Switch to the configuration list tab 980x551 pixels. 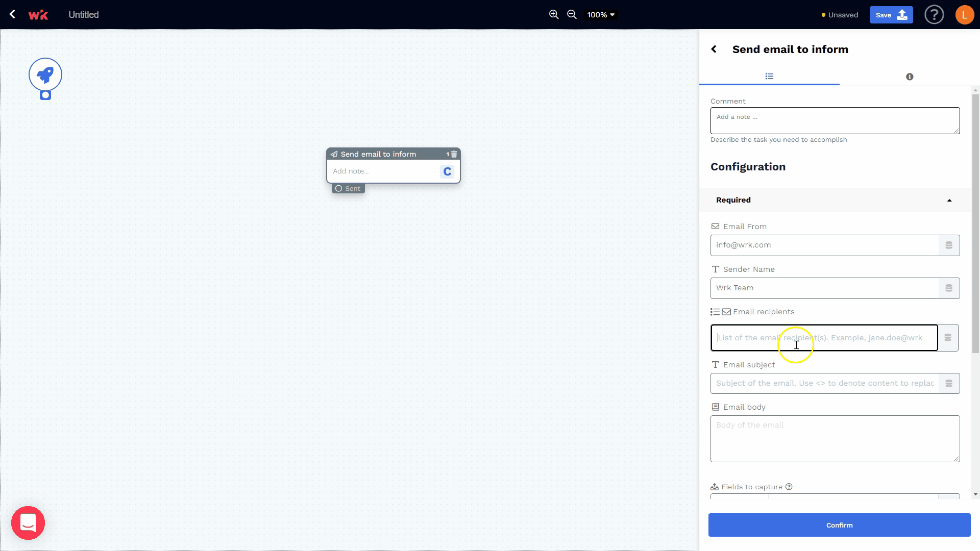coord(769,77)
